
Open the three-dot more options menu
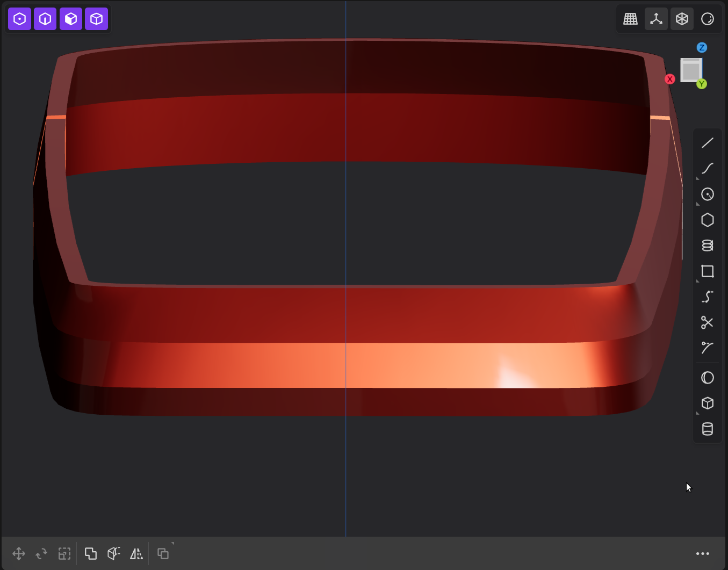click(702, 553)
